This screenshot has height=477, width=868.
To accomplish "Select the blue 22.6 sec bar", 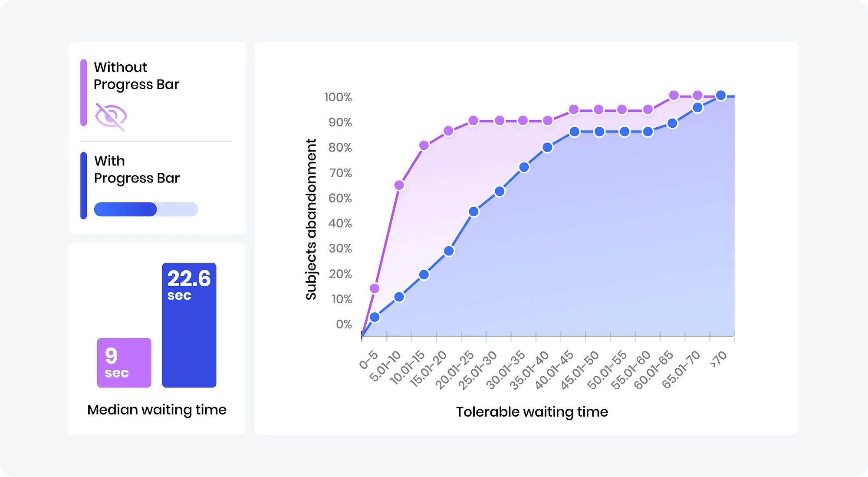I will point(189,325).
